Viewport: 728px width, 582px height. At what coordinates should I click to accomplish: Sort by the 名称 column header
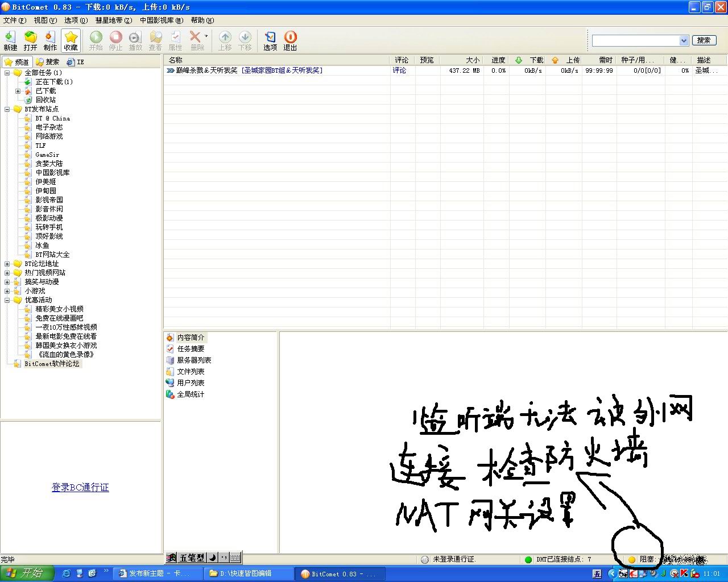277,60
